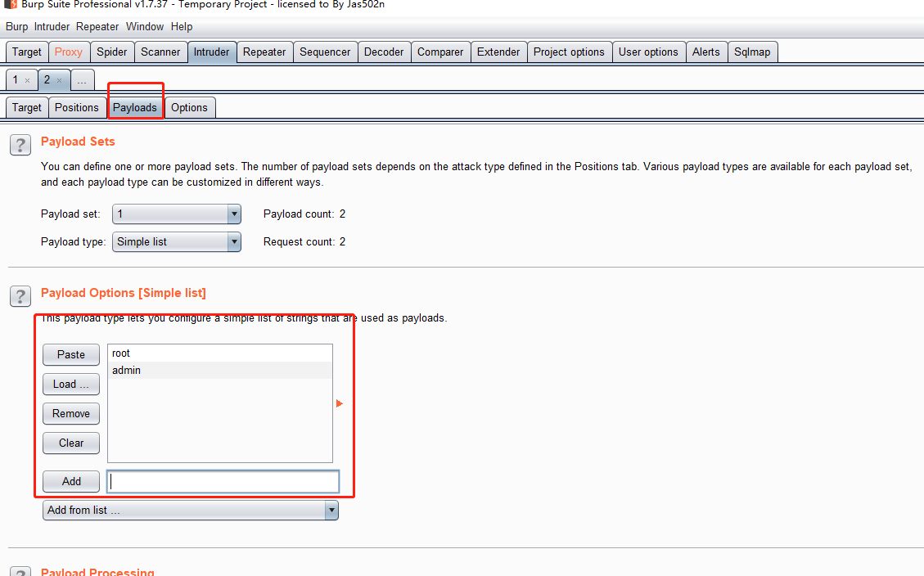Open the Window menu
Image resolution: width=924 pixels, height=576 pixels.
[144, 26]
